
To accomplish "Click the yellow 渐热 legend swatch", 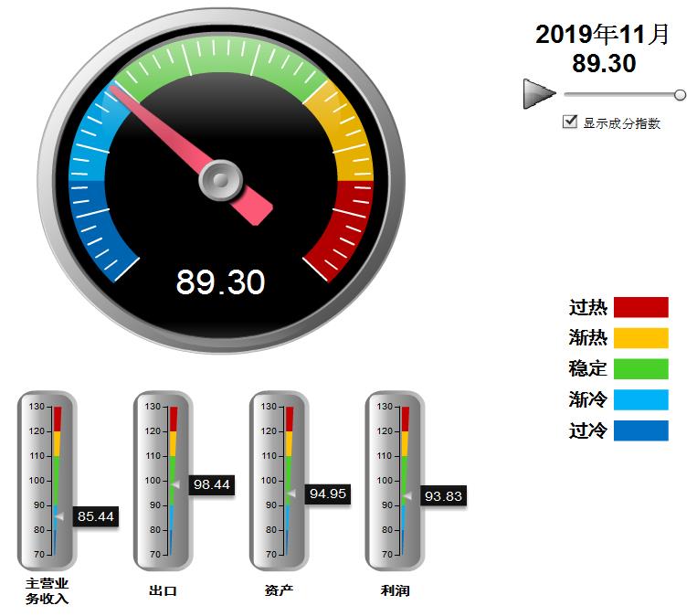I will [640, 338].
